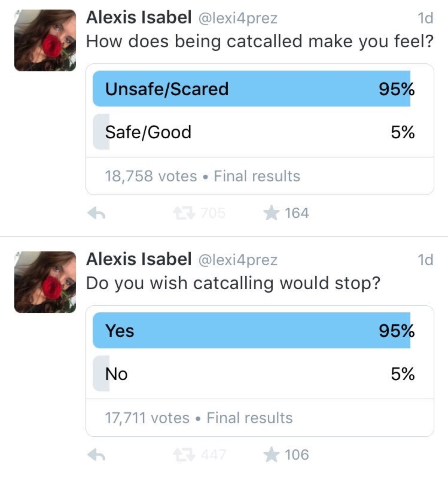Select the Safe/Good poll option

tap(251, 132)
